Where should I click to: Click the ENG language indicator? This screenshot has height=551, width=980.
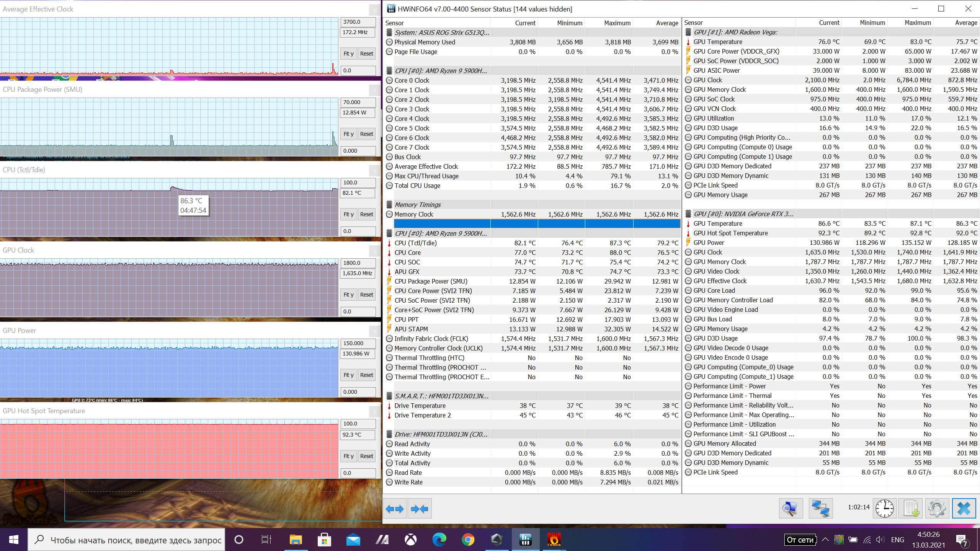[897, 540]
